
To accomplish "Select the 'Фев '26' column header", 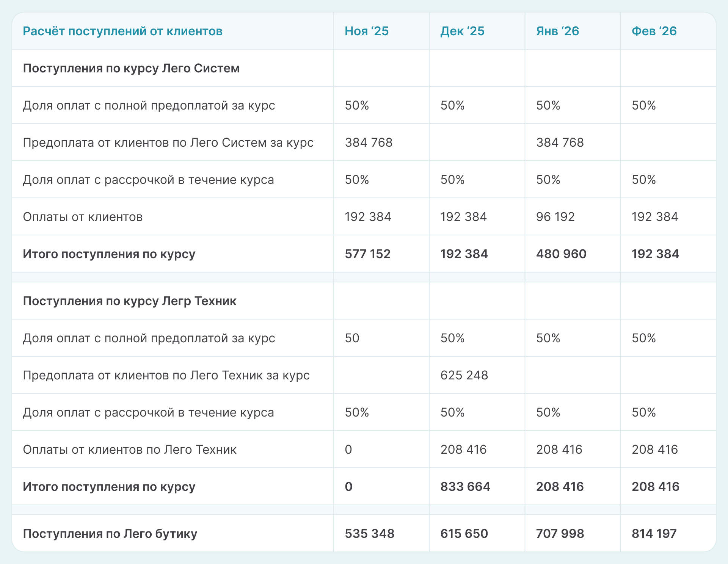I will 654,31.
